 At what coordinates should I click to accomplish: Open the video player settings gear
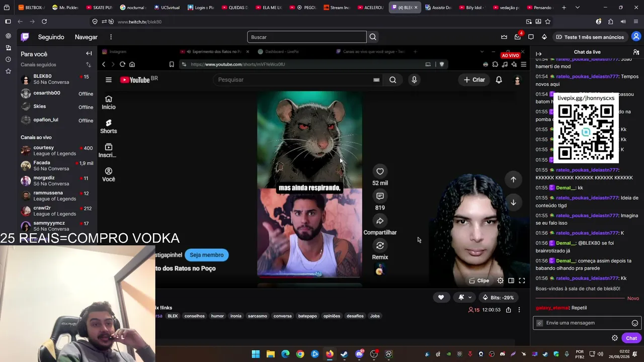pyautogui.click(x=500, y=281)
